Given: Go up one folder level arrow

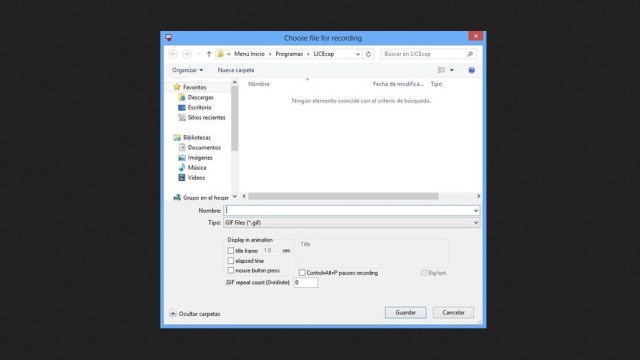Looking at the screenshot, I should [x=209, y=54].
